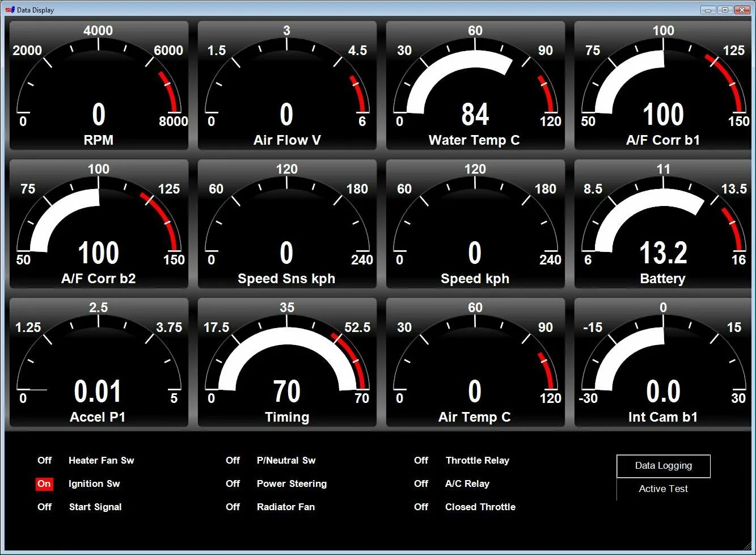
Task: Click the Battery reading 13.2
Action: coord(663,253)
